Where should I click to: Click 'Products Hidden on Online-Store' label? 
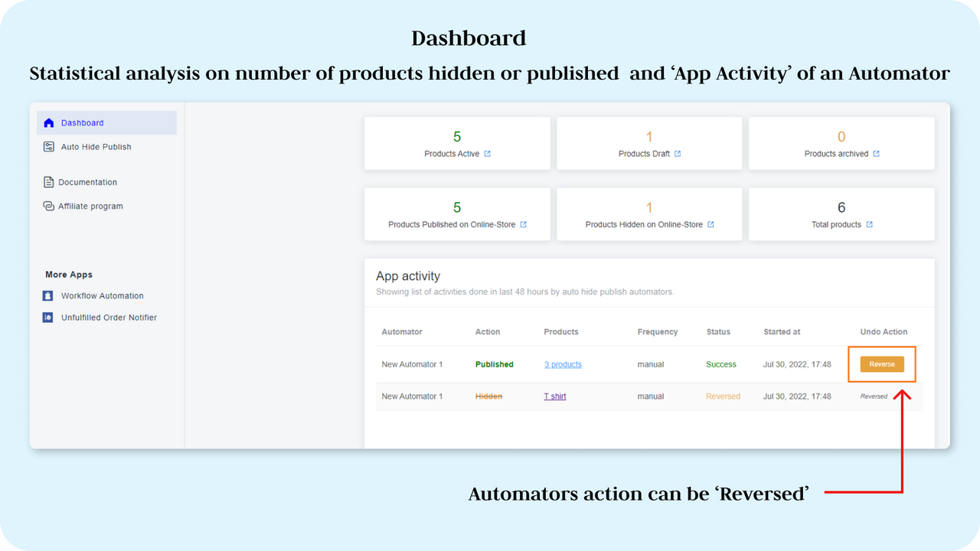click(x=644, y=224)
